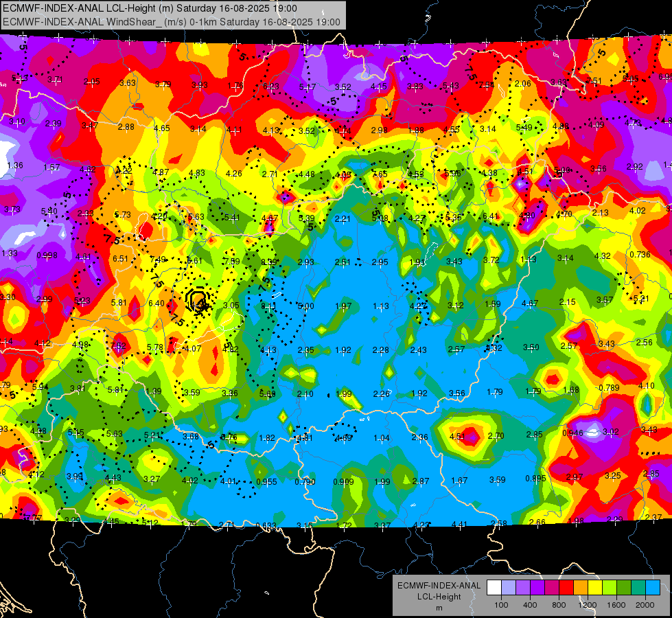The image size is (672, 618).
Task: Choose the sky blue legend swatch
Action: coord(653,588)
